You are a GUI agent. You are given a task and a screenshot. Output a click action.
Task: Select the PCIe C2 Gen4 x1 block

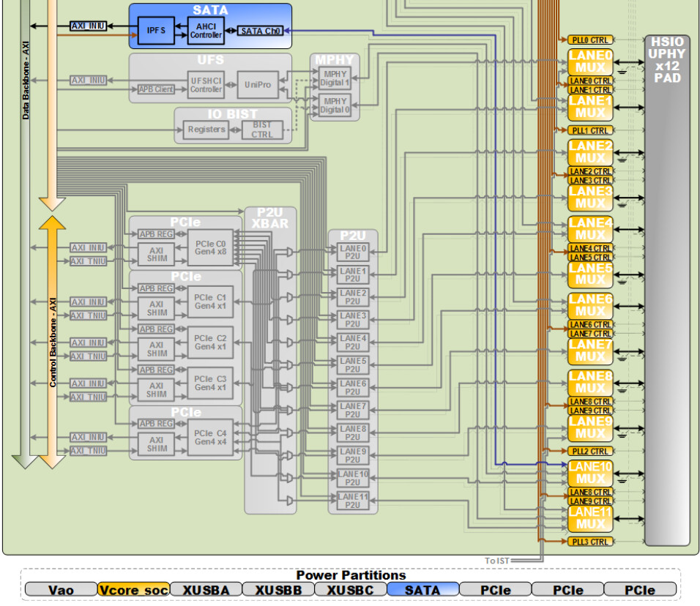(210, 343)
